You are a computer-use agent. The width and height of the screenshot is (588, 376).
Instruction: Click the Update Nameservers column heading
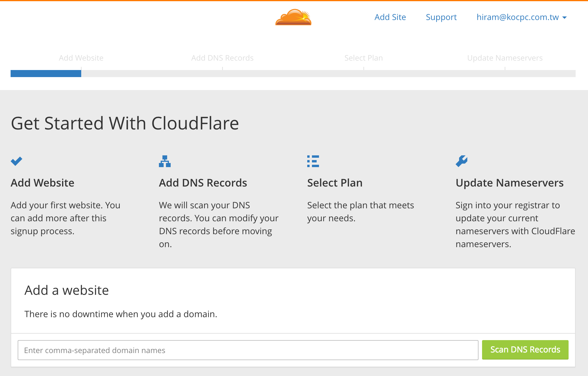[x=510, y=183]
